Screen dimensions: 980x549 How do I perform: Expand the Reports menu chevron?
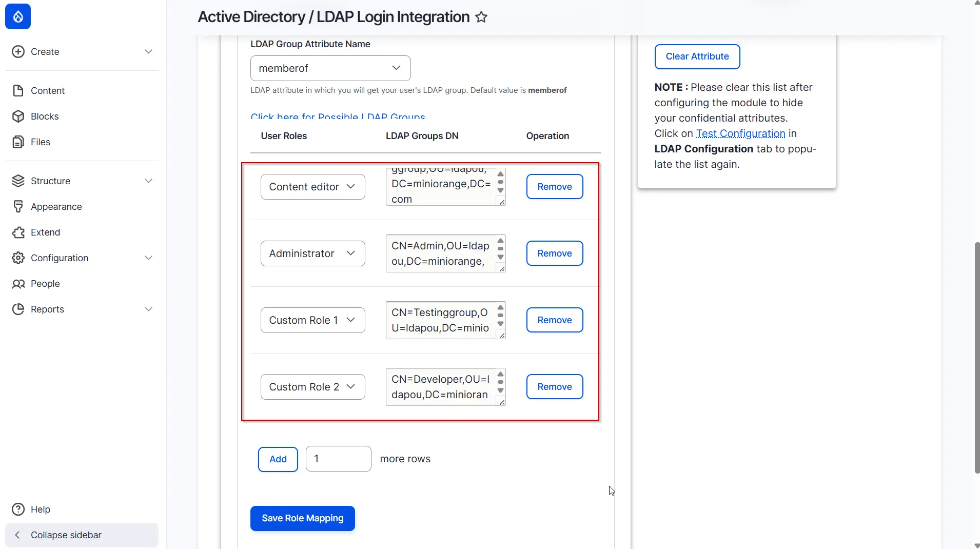148,309
